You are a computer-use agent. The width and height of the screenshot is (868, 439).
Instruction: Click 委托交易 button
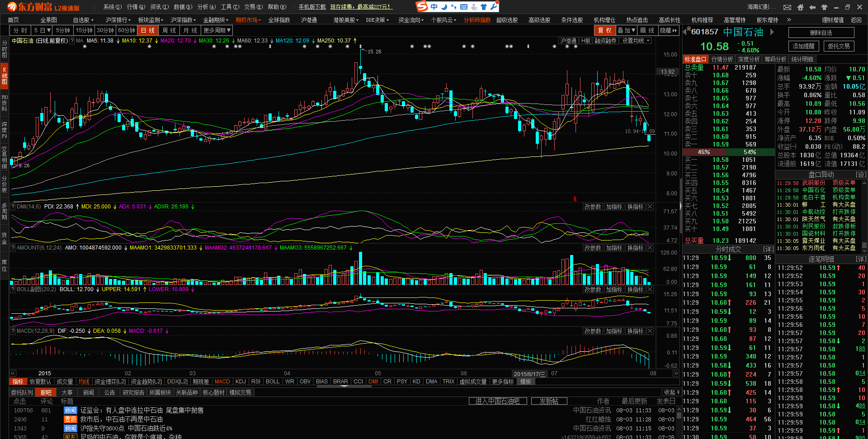(839, 46)
